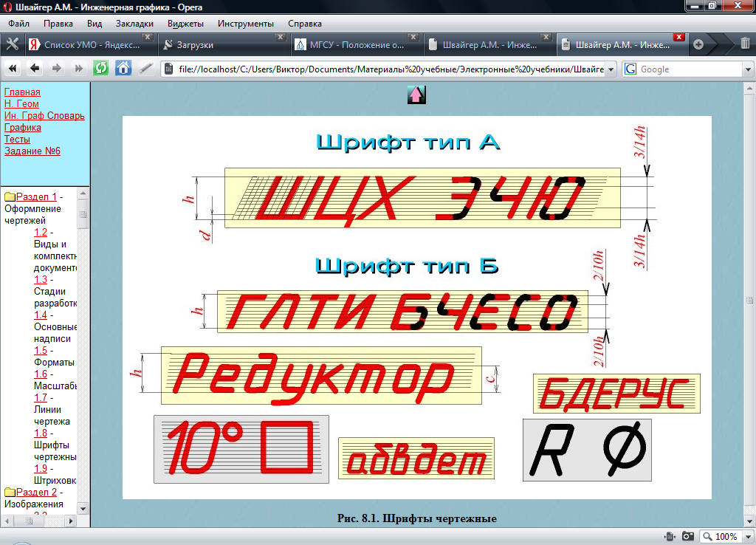Viewport: 756px width, 545px height.
Task: Open address bar history dropdown
Action: pyautogui.click(x=611, y=69)
